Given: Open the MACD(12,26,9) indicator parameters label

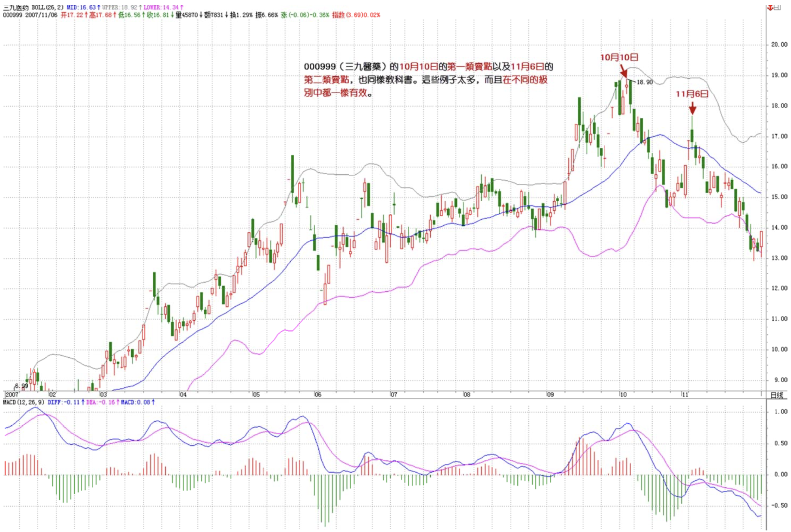Looking at the screenshot, I should [23, 402].
